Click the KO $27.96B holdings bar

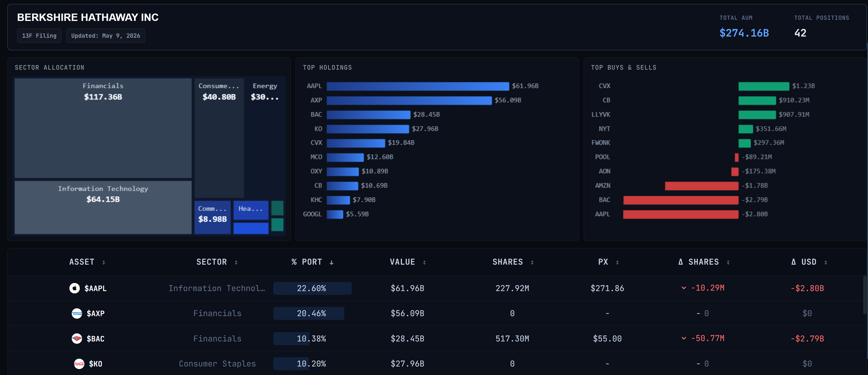[x=368, y=129]
